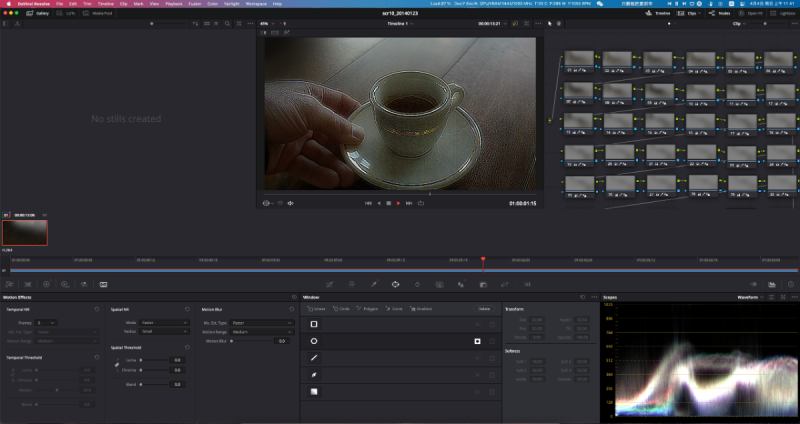The height and width of the screenshot is (424, 800).
Task: Select the linear (square) window shape icon
Action: [314, 324]
